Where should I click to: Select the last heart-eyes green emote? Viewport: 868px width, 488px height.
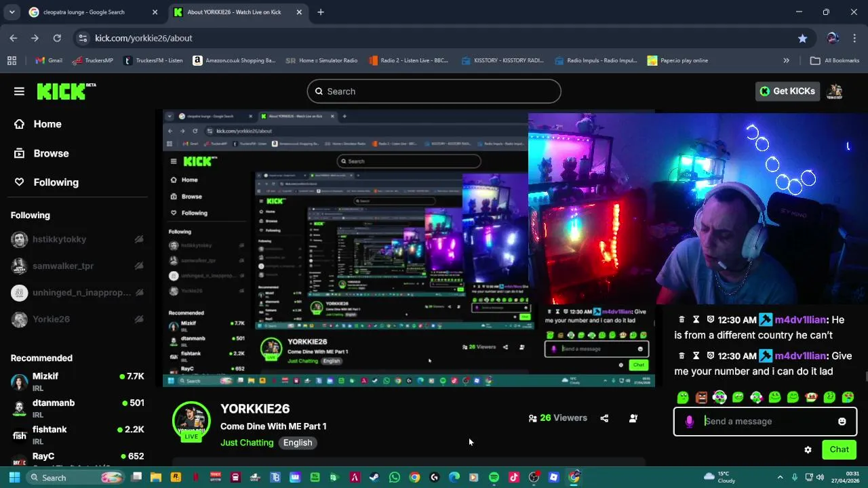point(848,397)
